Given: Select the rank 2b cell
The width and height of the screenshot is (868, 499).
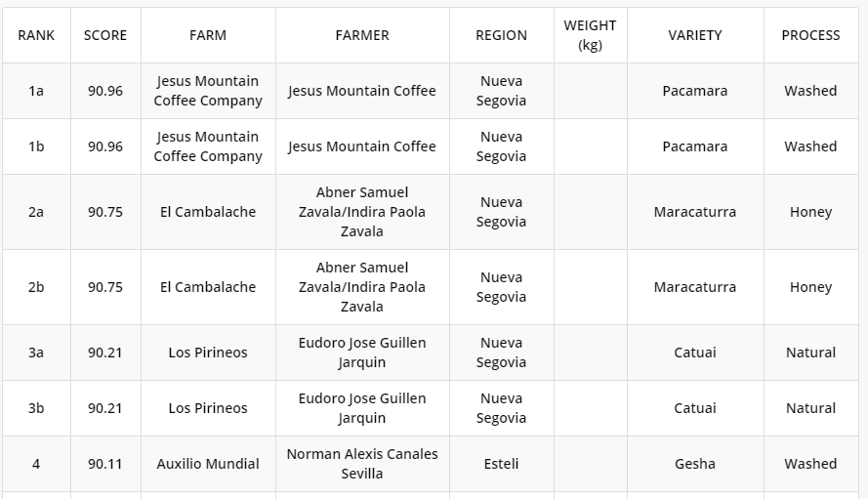Looking at the screenshot, I should pos(36,287).
